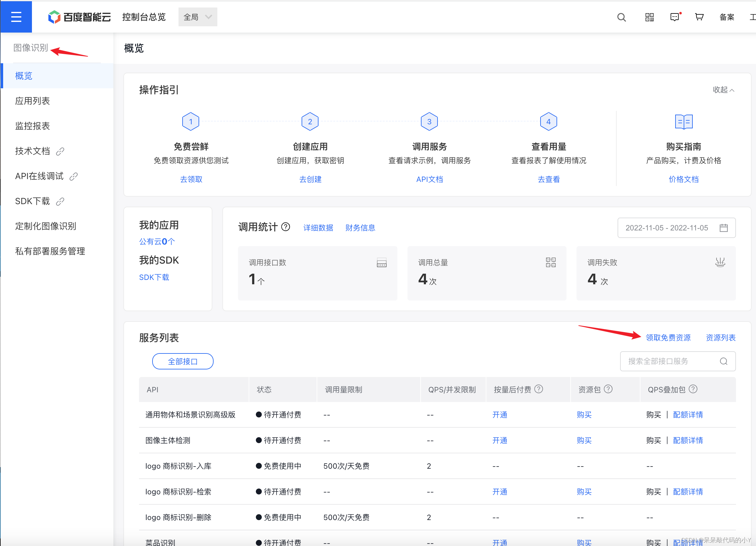Expand the 全局 region dropdown
This screenshot has height=546, width=756.
198,17
